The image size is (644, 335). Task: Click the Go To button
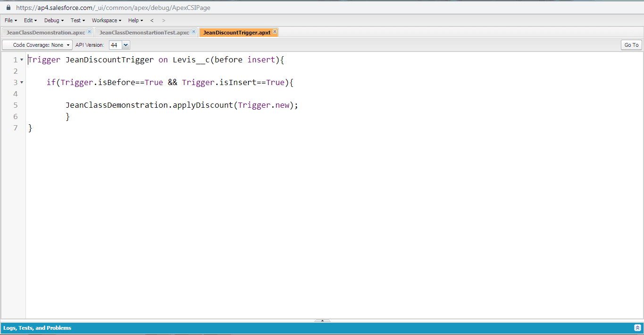pos(631,45)
